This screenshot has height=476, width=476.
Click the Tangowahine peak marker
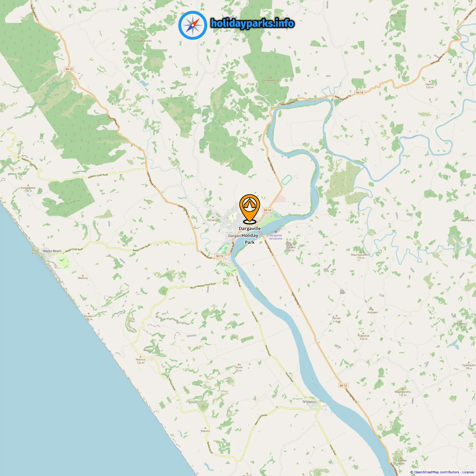pyautogui.click(x=271, y=77)
